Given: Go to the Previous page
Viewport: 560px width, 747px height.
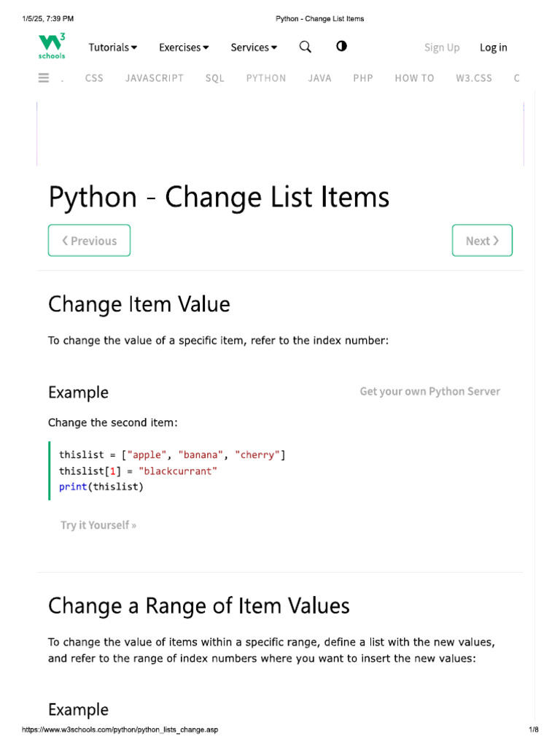Looking at the screenshot, I should click(89, 241).
